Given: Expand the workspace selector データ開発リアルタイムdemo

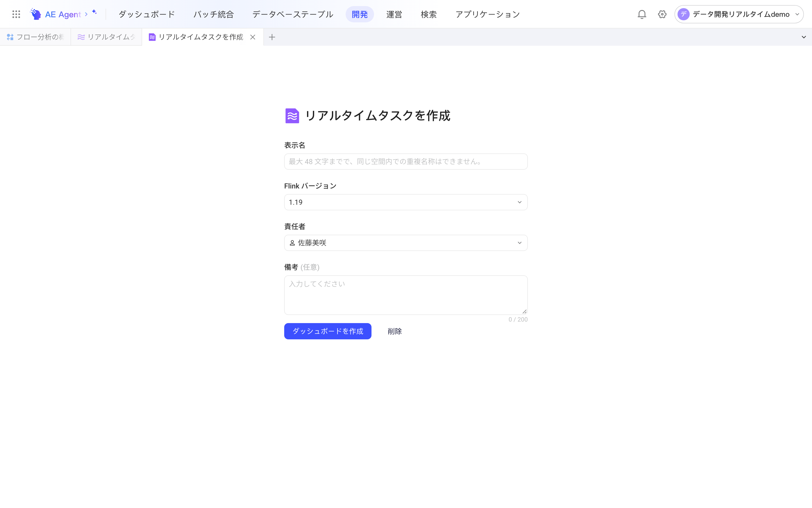Looking at the screenshot, I should [x=739, y=14].
